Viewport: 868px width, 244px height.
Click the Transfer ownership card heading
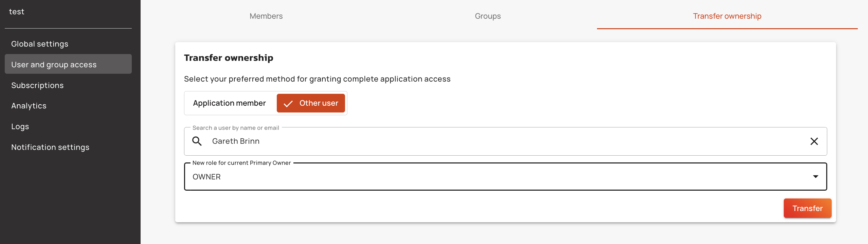229,58
